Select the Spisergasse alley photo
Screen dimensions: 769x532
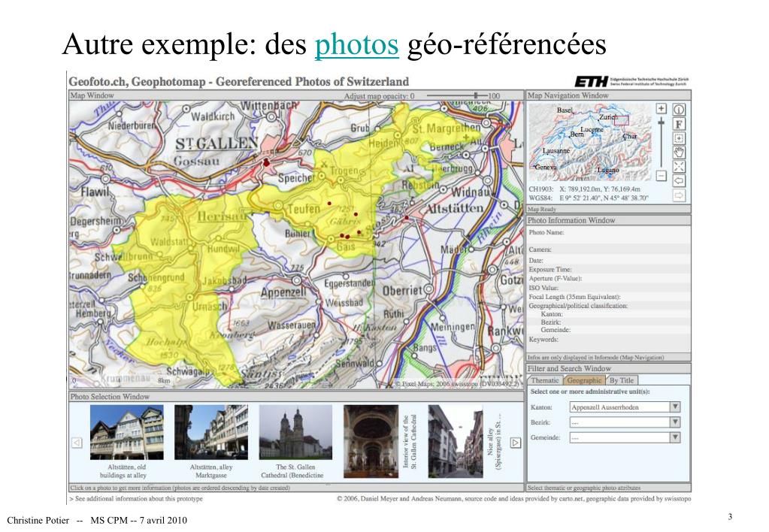point(456,441)
